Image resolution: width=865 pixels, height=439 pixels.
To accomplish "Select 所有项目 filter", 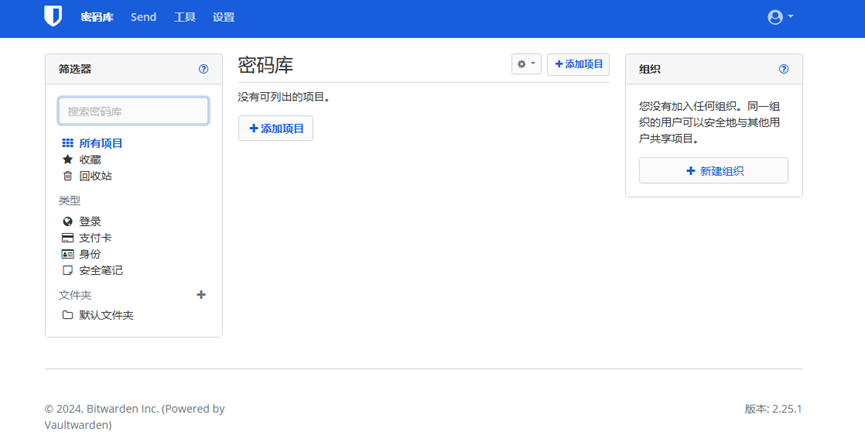I will point(100,143).
